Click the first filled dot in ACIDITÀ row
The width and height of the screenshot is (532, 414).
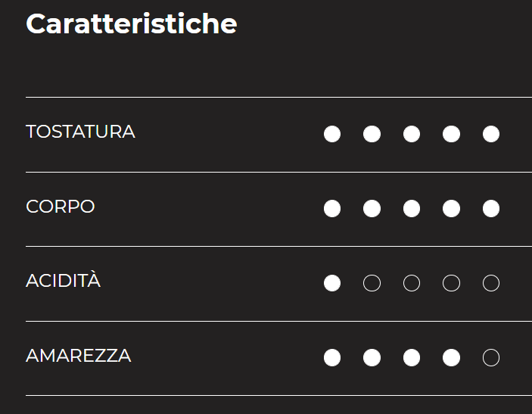point(332,283)
